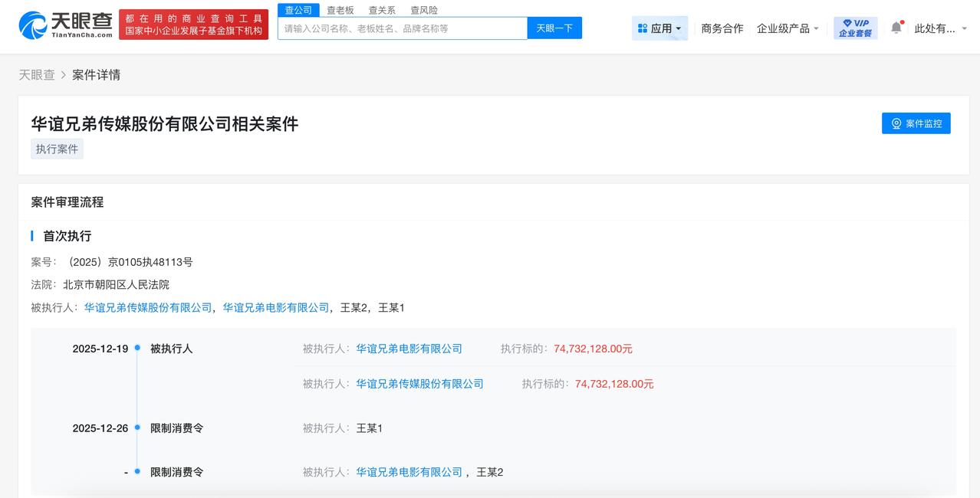Click the 天眼一下 search button
Viewport: 980px width, 498px height.
click(554, 28)
